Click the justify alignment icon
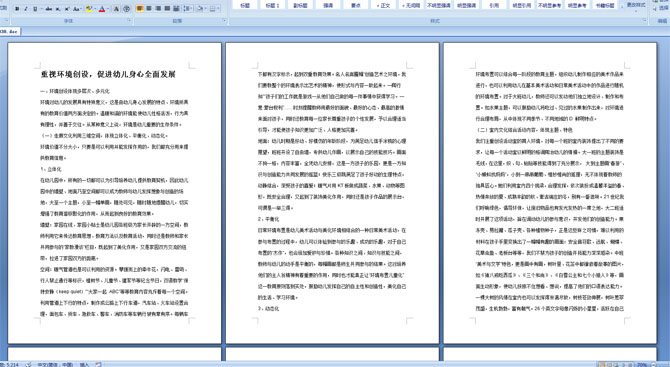The width and height of the screenshot is (670, 367). click(167, 9)
